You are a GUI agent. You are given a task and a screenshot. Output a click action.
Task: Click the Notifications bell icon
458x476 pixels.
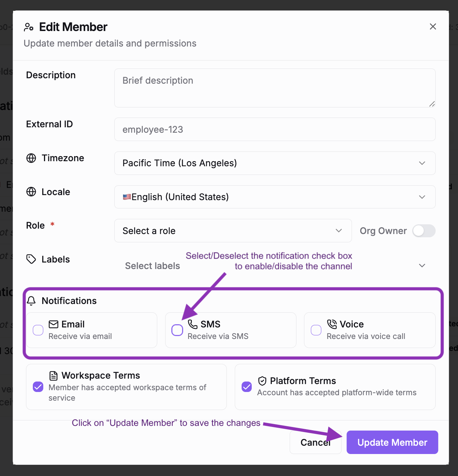click(31, 300)
